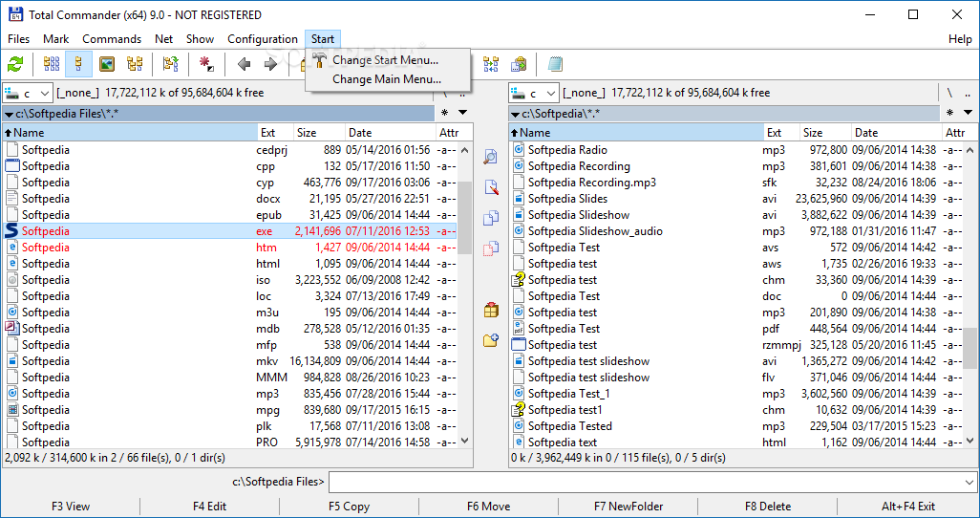The height and width of the screenshot is (518, 980).
Task: Click the red asterisk toolbar icon
Action: click(206, 64)
